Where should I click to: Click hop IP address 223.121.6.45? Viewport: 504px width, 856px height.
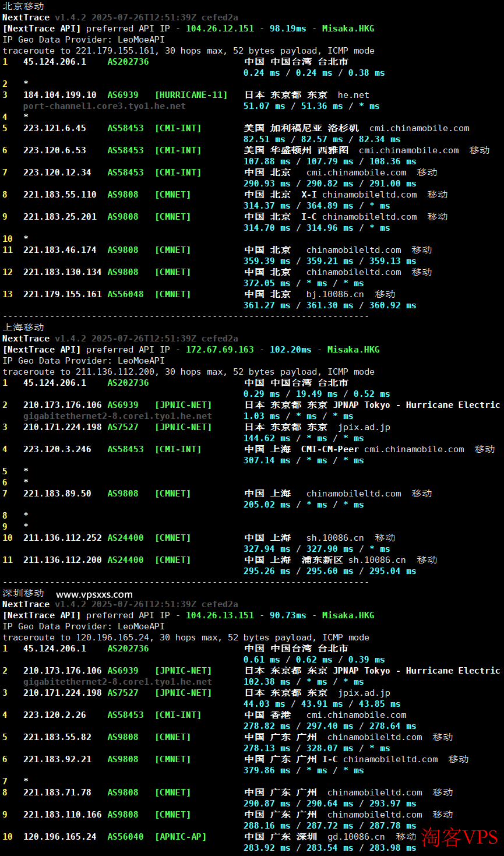[55, 128]
